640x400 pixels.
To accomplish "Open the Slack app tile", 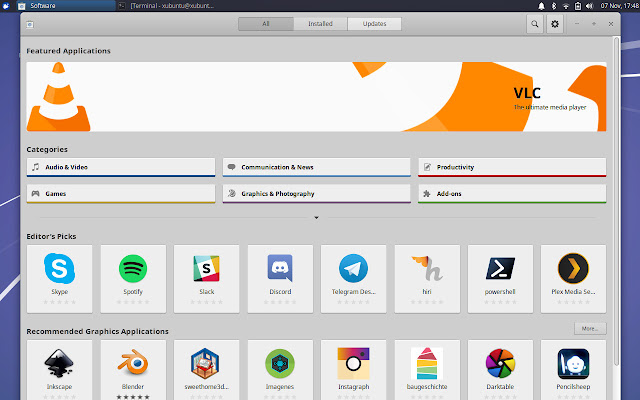I will coord(207,279).
